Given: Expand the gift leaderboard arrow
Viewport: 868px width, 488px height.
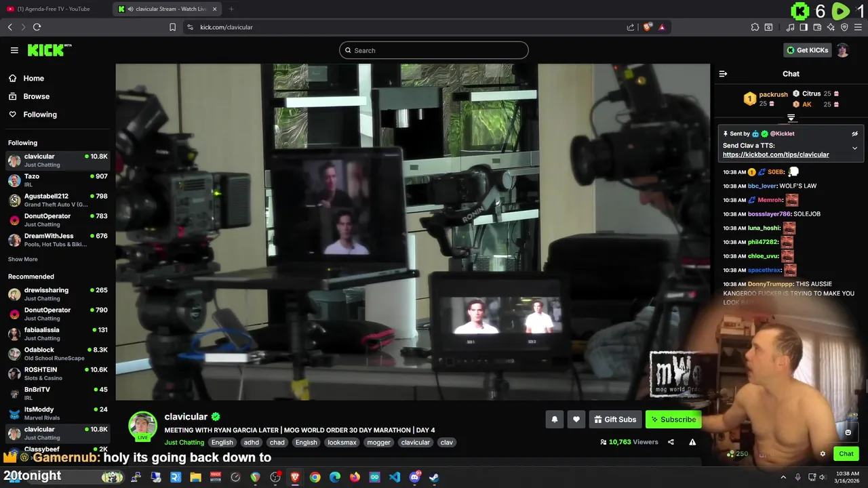Looking at the screenshot, I should click(791, 119).
